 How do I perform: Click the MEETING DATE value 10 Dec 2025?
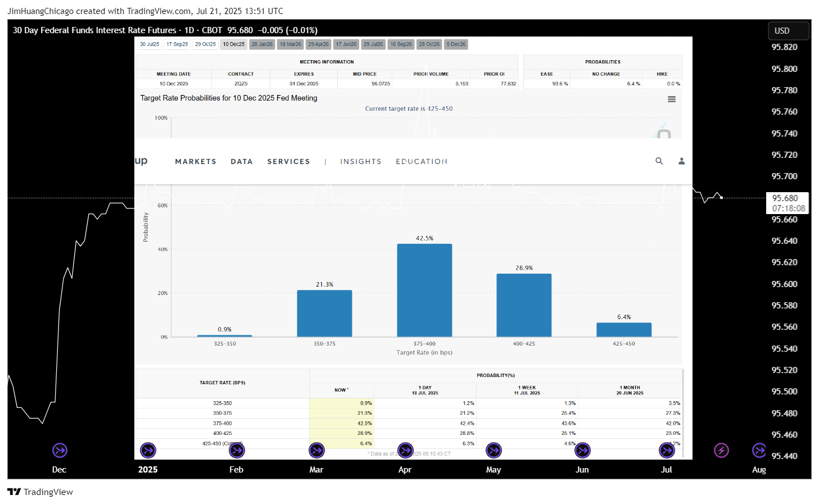click(x=174, y=84)
